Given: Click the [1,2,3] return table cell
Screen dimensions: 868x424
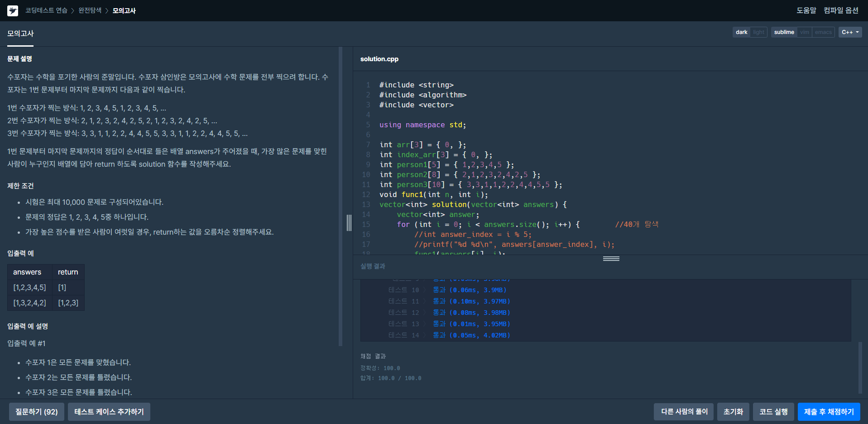Looking at the screenshot, I should point(68,303).
